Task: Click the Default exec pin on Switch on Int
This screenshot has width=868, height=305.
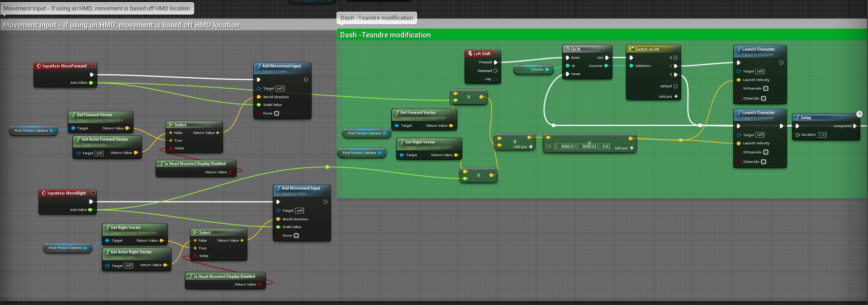Action: [676, 86]
